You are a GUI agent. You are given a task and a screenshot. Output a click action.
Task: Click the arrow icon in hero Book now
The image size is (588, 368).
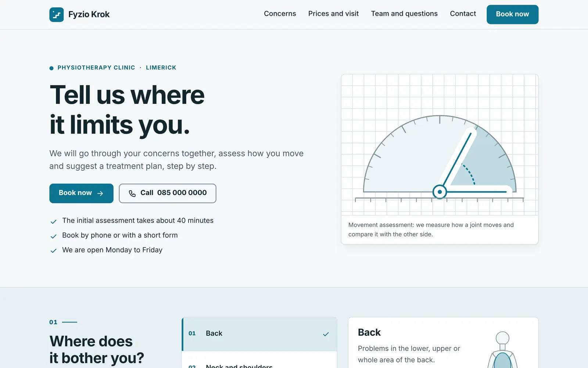[x=100, y=193]
